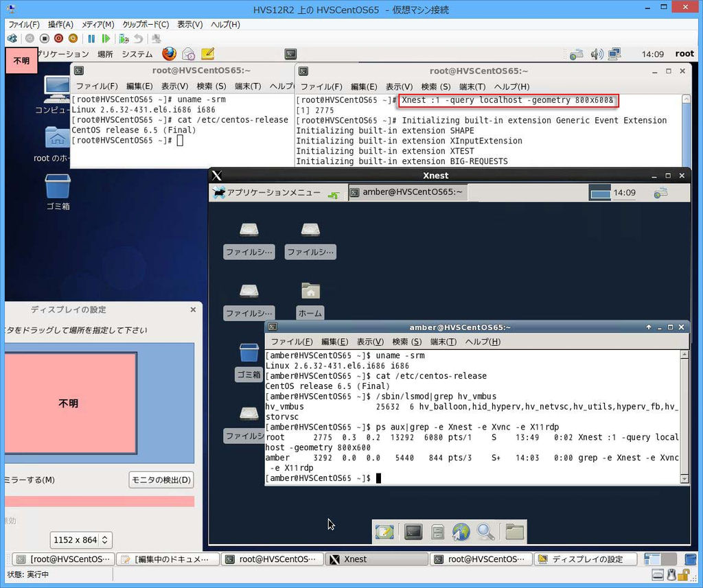Select the pink 不明 monitor in display preview

click(x=71, y=403)
